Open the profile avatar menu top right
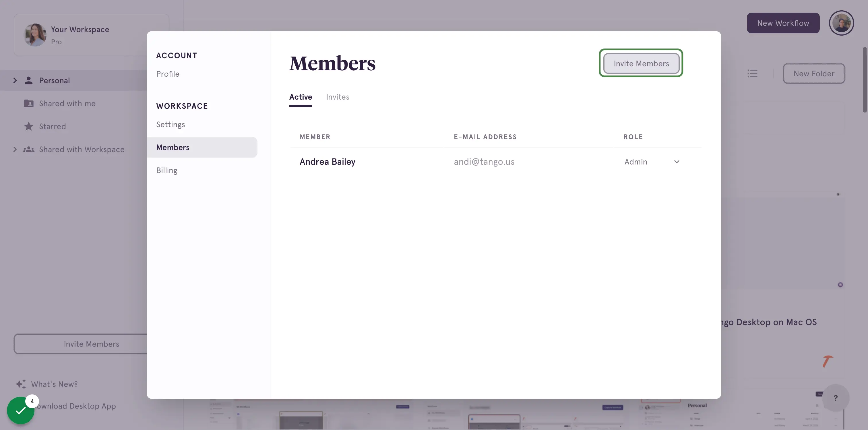The height and width of the screenshot is (430, 868). (841, 23)
